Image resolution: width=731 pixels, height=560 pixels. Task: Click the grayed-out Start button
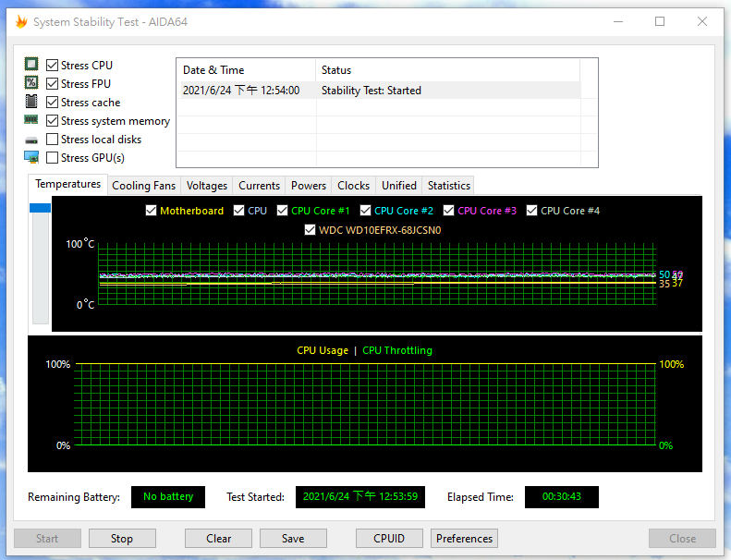tap(47, 539)
